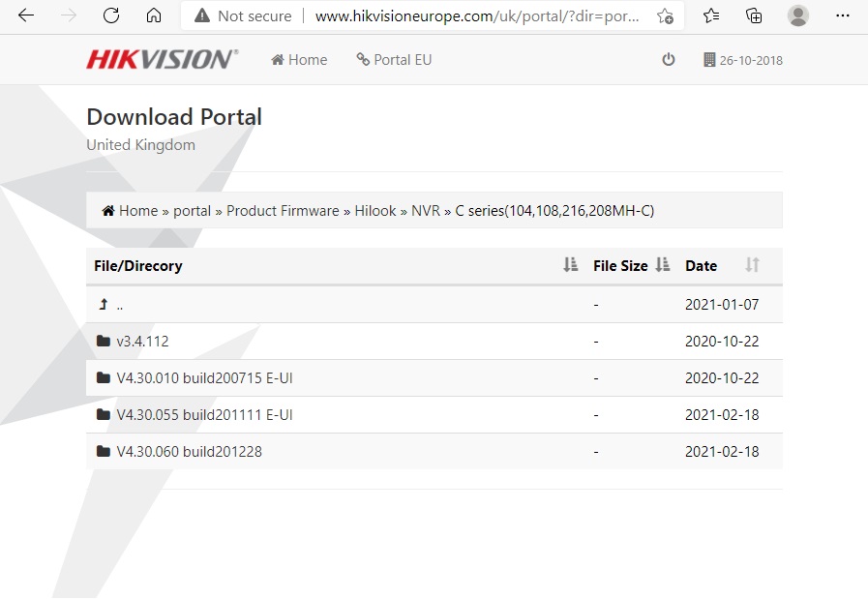This screenshot has width=868, height=599.
Task: Click the Hikvision logo
Action: [161, 58]
